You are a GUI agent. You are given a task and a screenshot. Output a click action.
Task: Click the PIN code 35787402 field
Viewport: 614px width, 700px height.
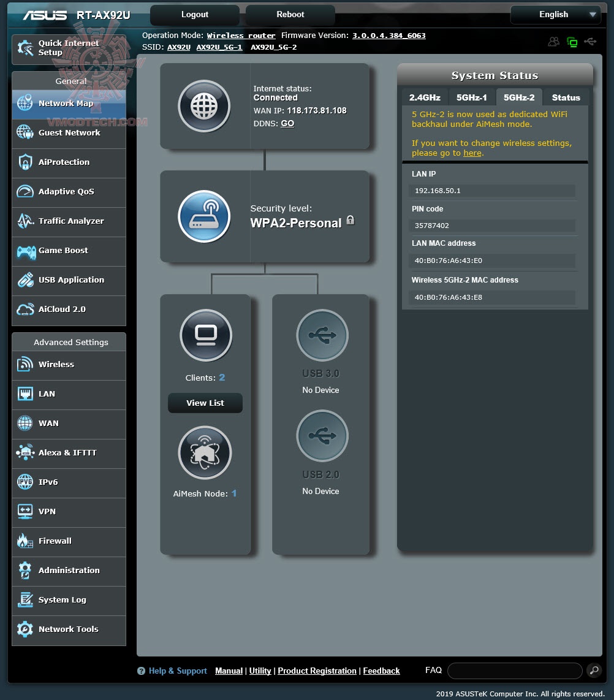point(491,226)
